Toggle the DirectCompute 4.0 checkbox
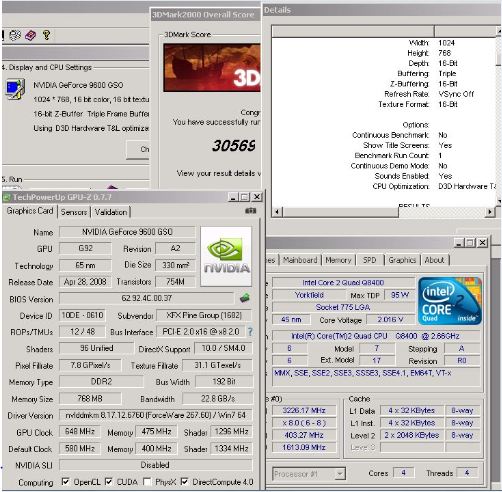502x492 pixels. [x=184, y=481]
